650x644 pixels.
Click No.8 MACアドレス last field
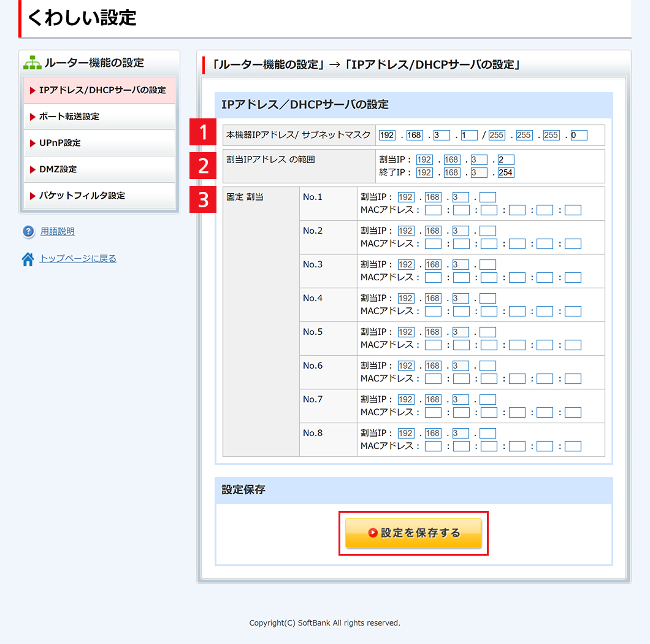coord(573,446)
